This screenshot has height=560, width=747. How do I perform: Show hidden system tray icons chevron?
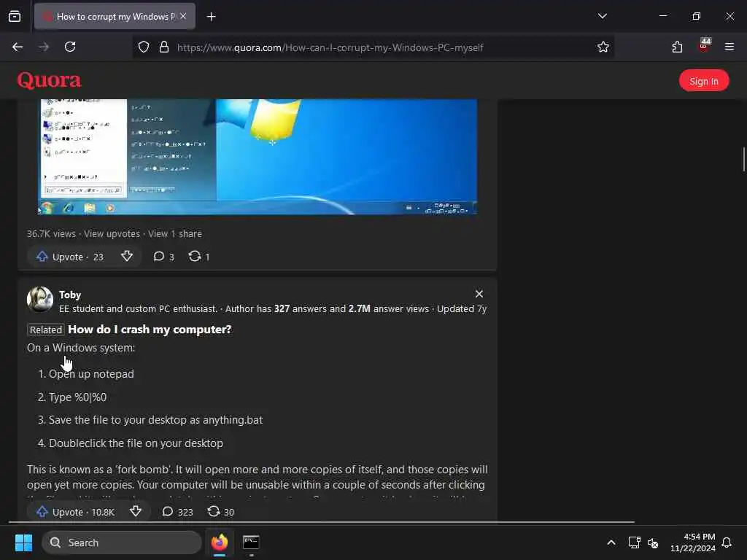(x=611, y=542)
